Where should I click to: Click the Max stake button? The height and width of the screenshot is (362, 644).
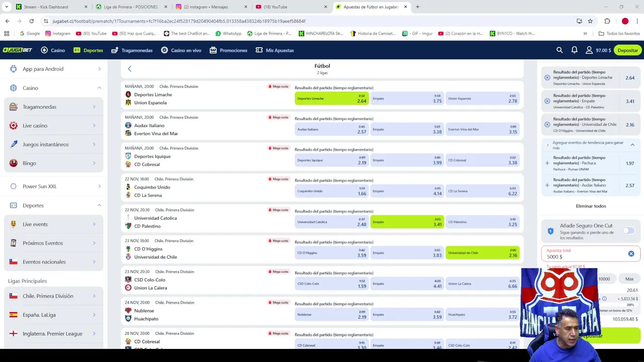coord(629,279)
